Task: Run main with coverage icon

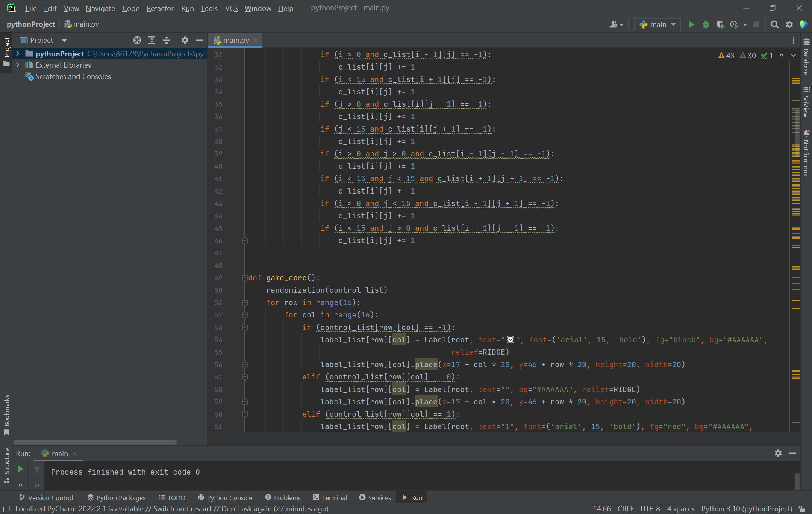Action: coord(720,24)
